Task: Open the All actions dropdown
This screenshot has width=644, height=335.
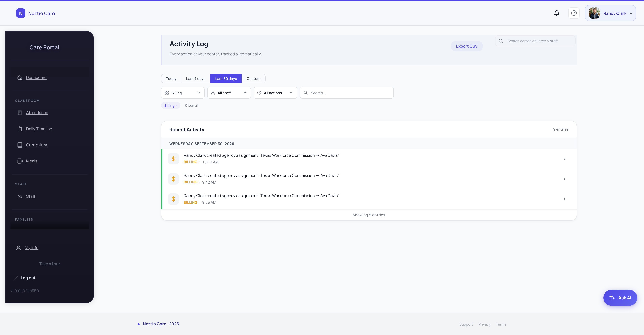Action: 275,93
